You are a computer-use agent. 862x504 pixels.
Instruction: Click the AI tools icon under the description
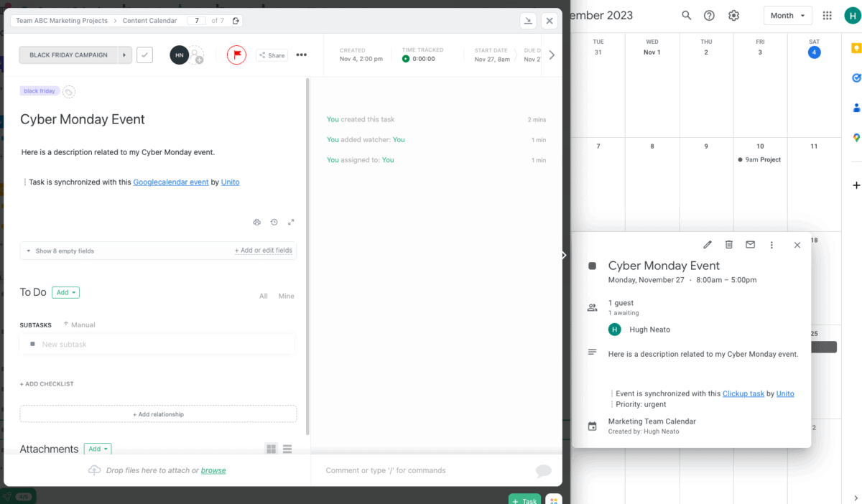click(x=257, y=223)
